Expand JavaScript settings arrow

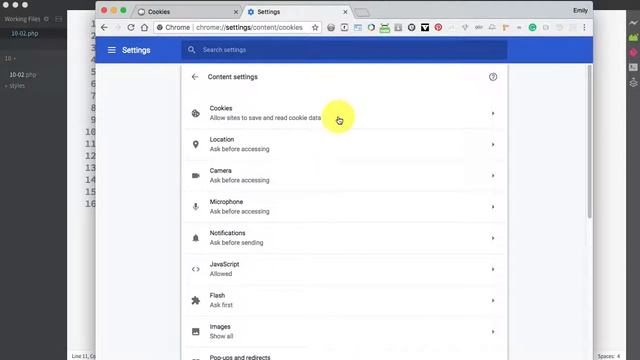pyautogui.click(x=493, y=269)
